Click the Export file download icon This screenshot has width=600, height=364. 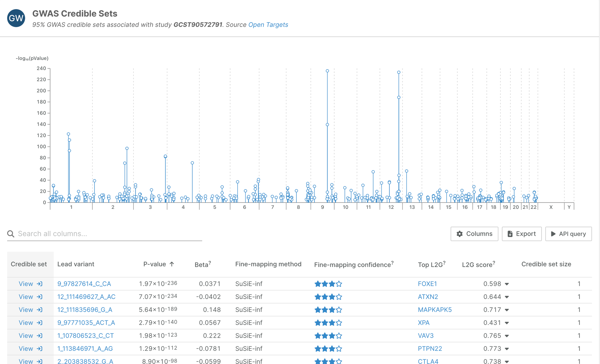pyautogui.click(x=510, y=234)
